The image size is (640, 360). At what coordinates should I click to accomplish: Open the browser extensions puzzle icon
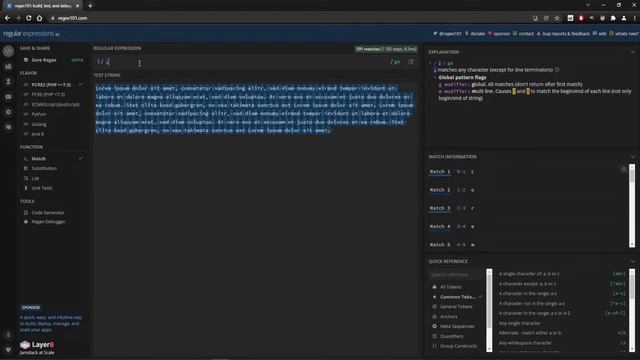click(613, 18)
